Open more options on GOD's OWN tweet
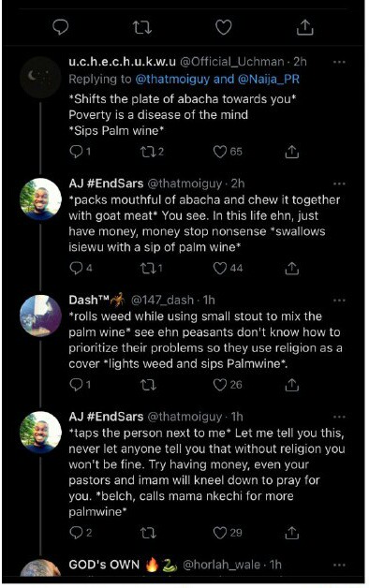 339,565
